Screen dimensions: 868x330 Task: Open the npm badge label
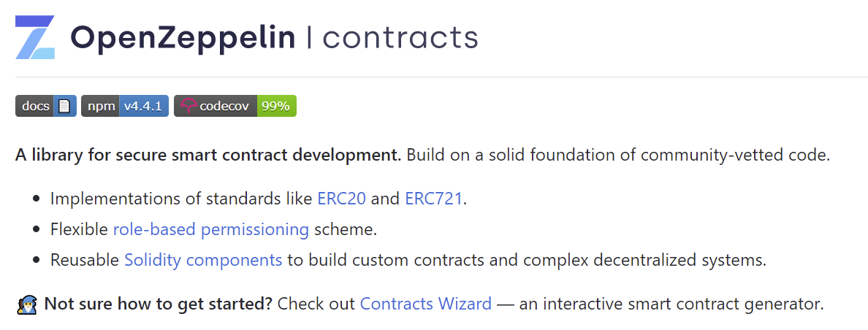coord(100,106)
